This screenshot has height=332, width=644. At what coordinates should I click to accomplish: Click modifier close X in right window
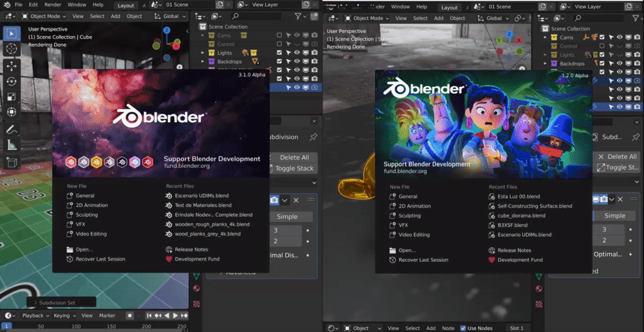click(620, 199)
